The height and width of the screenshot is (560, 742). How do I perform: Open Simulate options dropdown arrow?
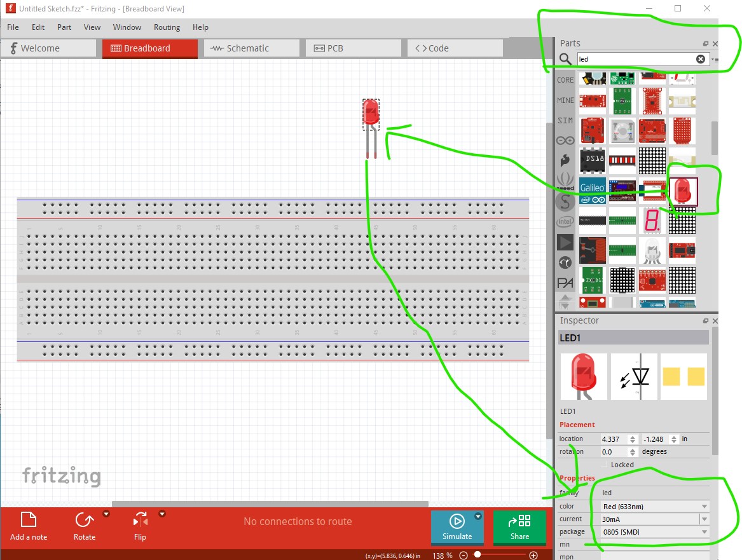pyautogui.click(x=478, y=517)
